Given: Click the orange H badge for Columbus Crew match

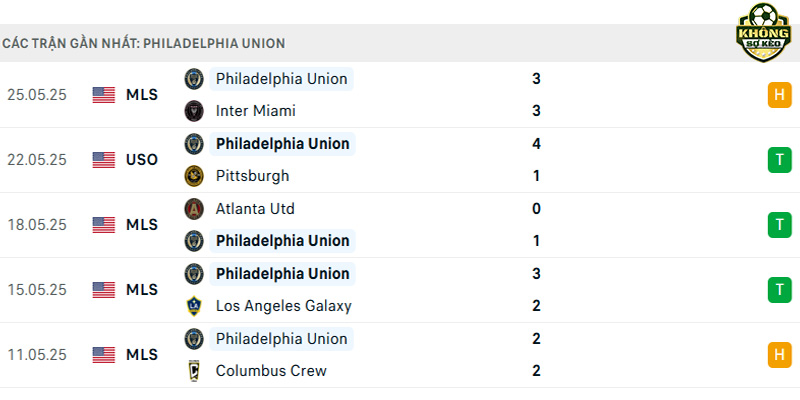Looking at the screenshot, I should point(779,355).
